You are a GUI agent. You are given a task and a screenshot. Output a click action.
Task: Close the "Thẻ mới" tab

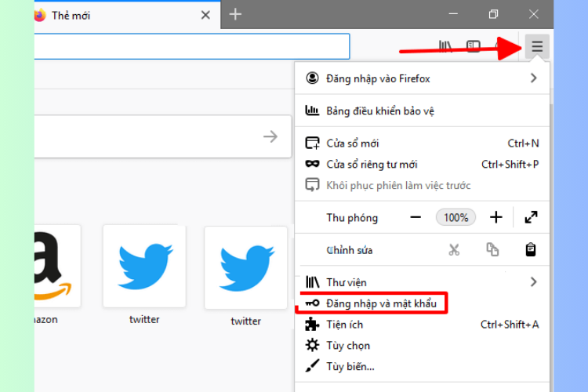coord(205,16)
